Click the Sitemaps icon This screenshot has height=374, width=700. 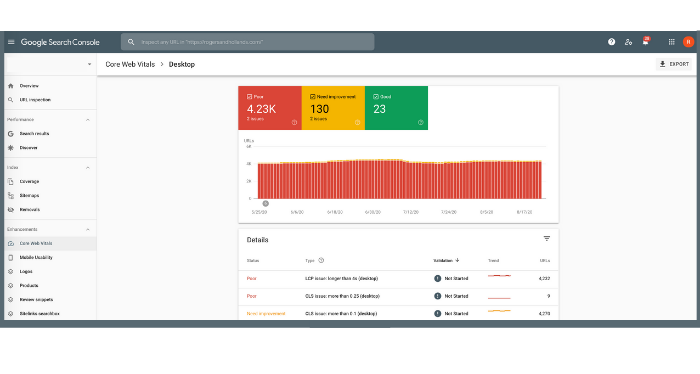11,195
